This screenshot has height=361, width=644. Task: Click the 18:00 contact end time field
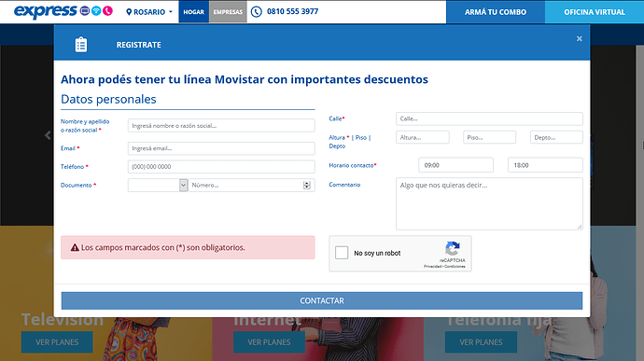pos(545,165)
